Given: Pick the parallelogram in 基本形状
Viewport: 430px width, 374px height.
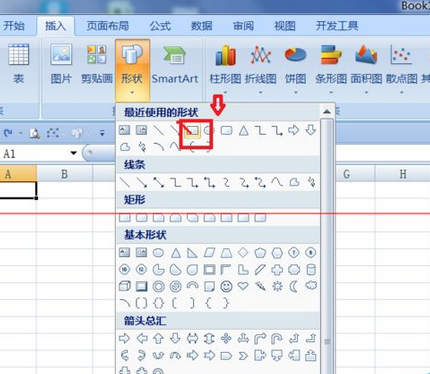Looking at the screenshot, I should [209, 253].
